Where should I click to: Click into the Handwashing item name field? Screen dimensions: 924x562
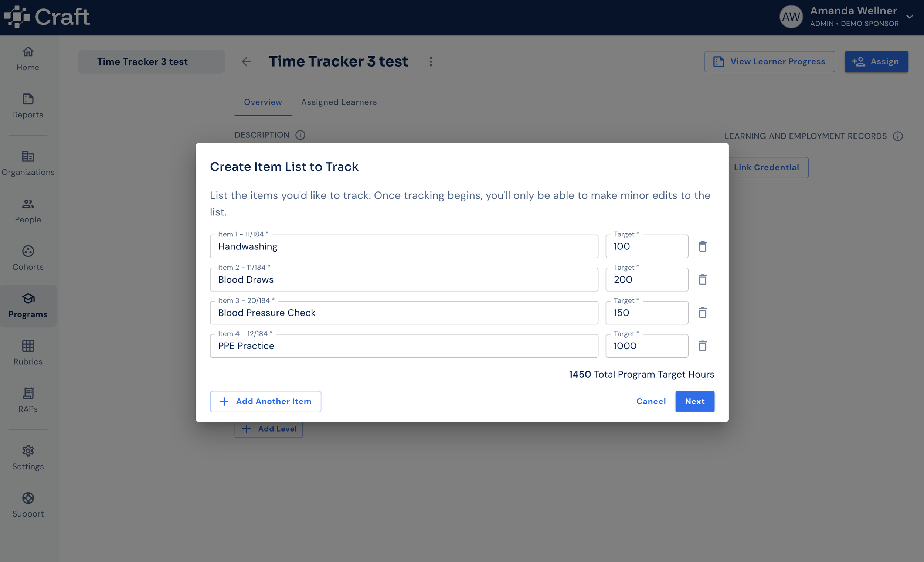coord(404,246)
